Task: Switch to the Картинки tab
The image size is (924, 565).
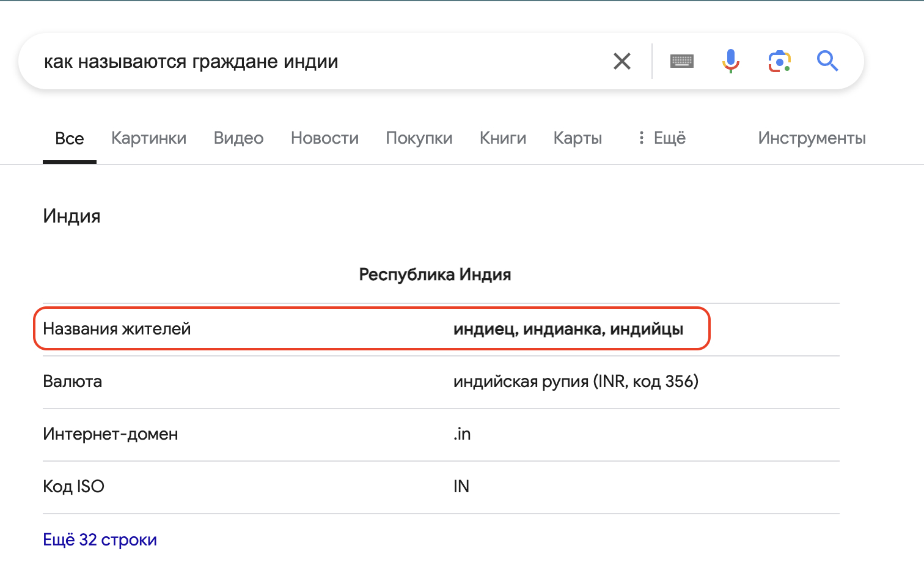Action: 148,138
